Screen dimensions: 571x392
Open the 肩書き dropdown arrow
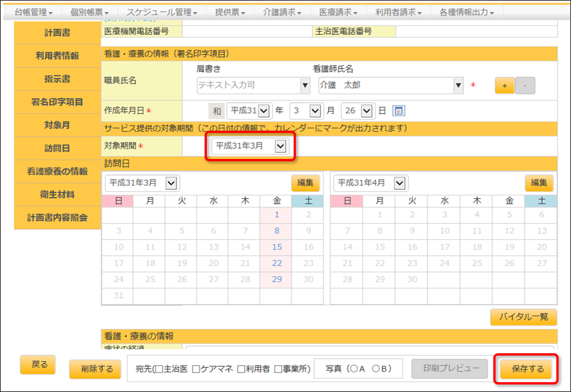tap(305, 86)
